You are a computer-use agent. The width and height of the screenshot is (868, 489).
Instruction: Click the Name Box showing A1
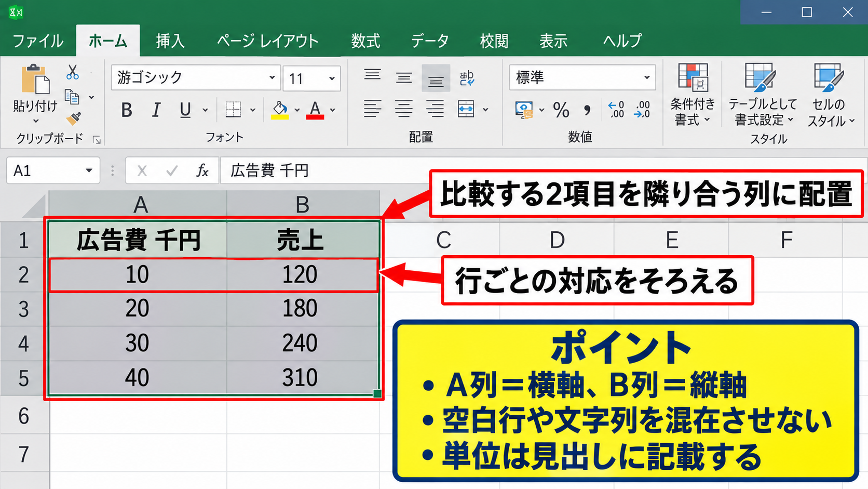tap(52, 170)
